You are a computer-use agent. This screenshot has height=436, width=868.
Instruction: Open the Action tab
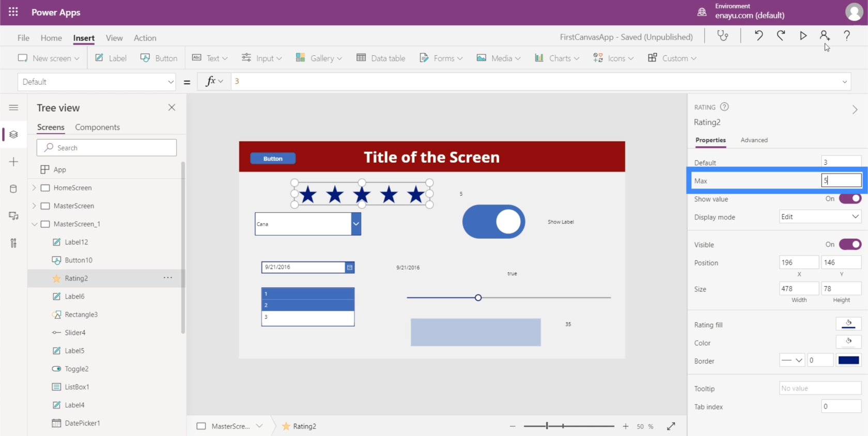click(145, 38)
